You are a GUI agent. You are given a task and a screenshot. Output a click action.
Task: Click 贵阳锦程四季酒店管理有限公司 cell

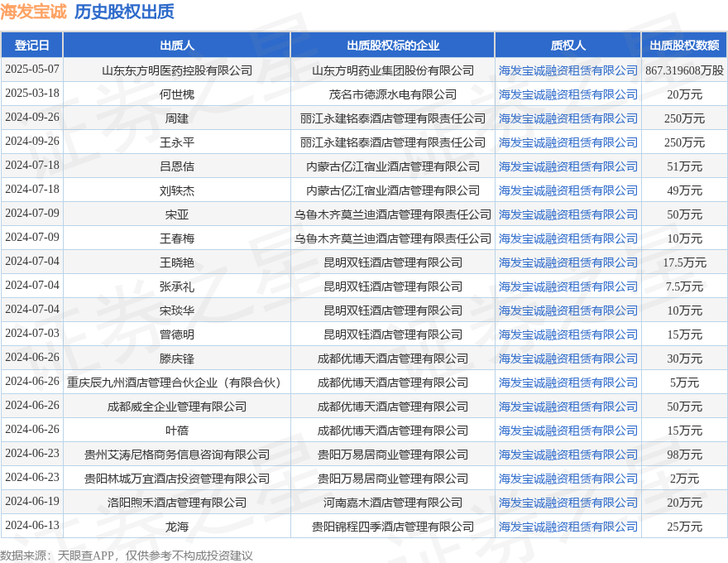click(x=393, y=527)
